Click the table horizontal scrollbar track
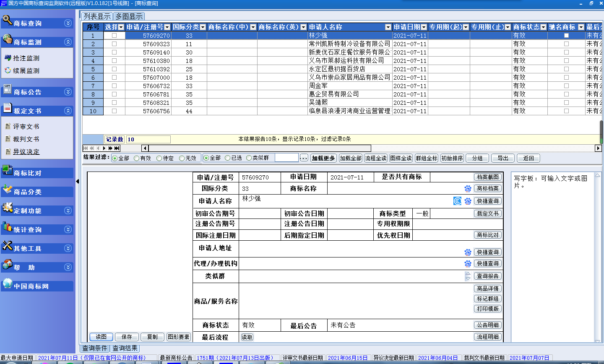Viewport: 604px width, 364px height. tap(482, 148)
